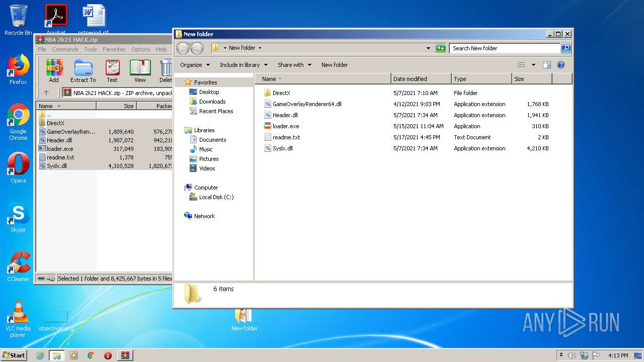Open Acrobat desktop shortcut
This screenshot has height=362, width=644.
point(56,19)
